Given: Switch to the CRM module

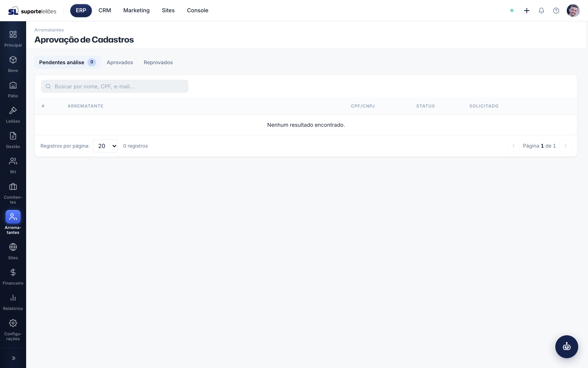Looking at the screenshot, I should tap(105, 10).
